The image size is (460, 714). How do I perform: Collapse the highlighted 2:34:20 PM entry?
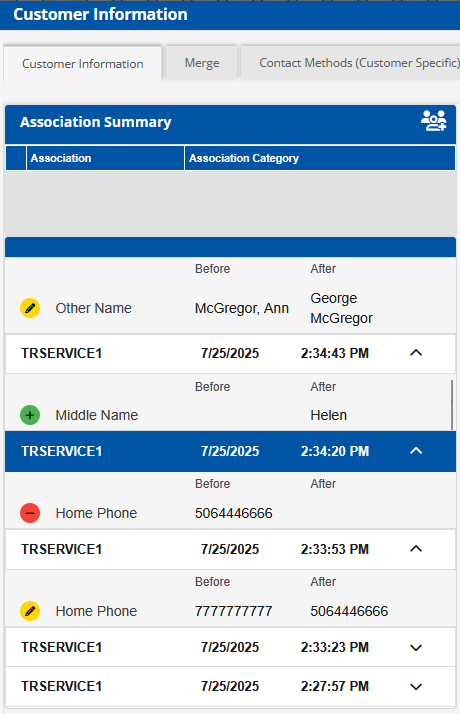[416, 451]
